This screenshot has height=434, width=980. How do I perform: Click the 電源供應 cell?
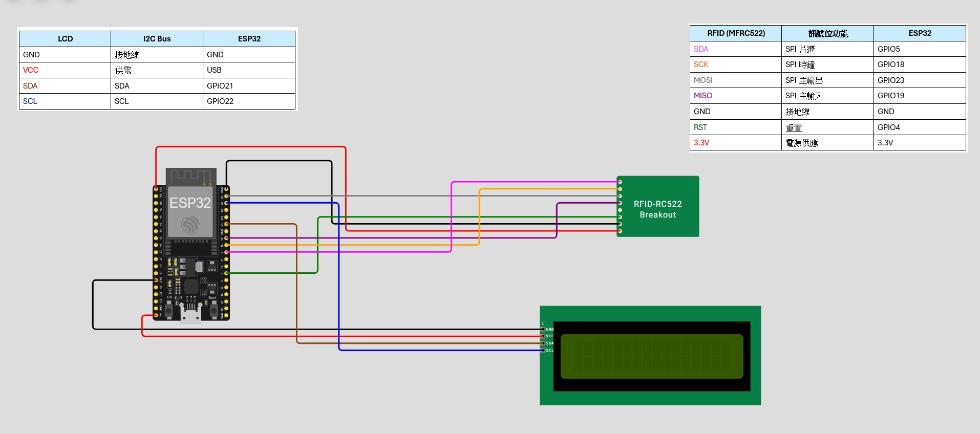[x=827, y=143]
